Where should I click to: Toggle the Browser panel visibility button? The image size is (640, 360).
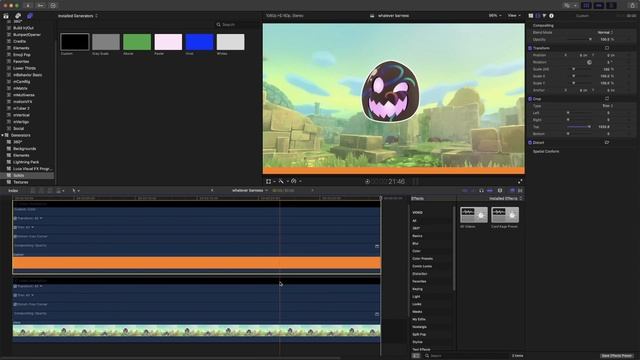tap(586, 5)
